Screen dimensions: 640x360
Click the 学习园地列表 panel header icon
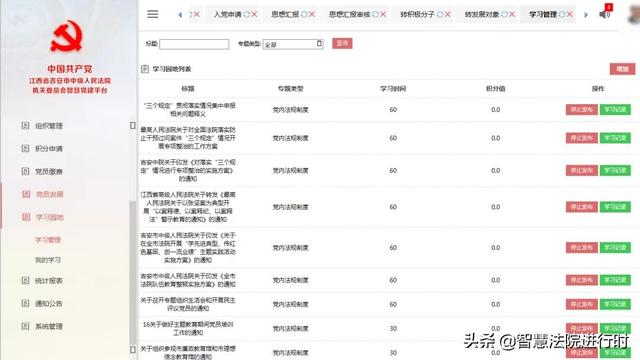point(145,69)
